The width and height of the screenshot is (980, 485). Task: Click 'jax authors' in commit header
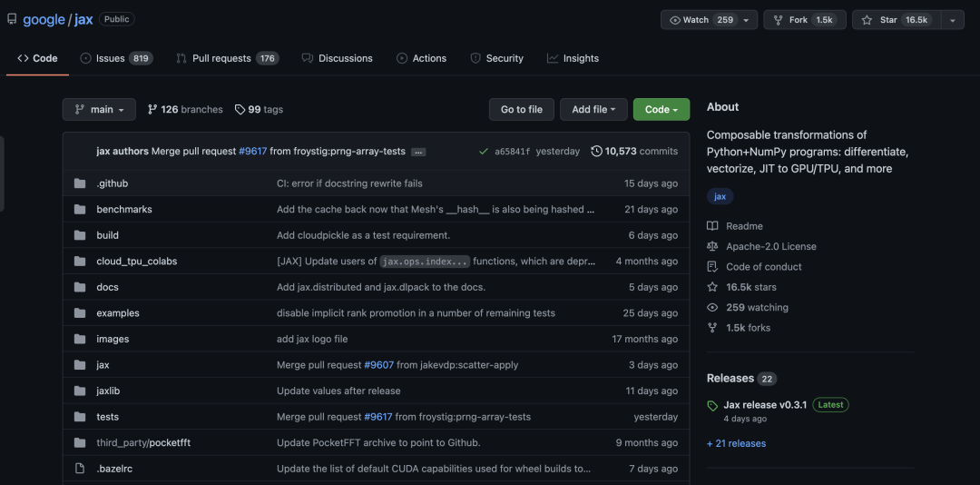click(122, 152)
